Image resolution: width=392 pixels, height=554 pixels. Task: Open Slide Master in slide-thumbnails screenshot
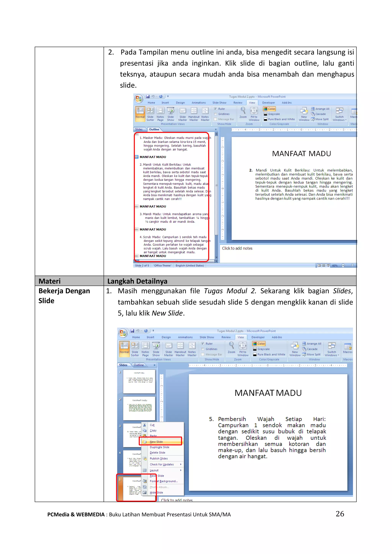coord(169,349)
